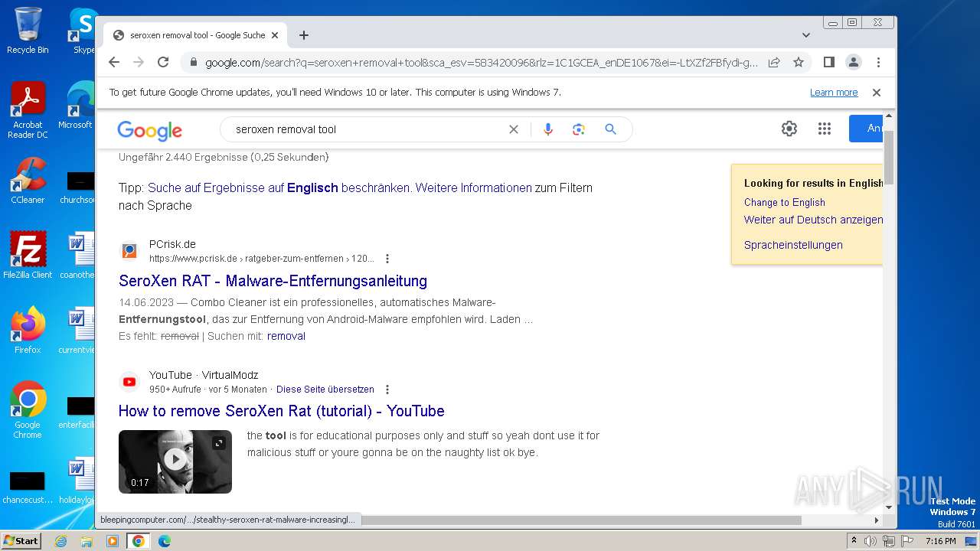Submit search with magnifier icon

pyautogui.click(x=610, y=129)
